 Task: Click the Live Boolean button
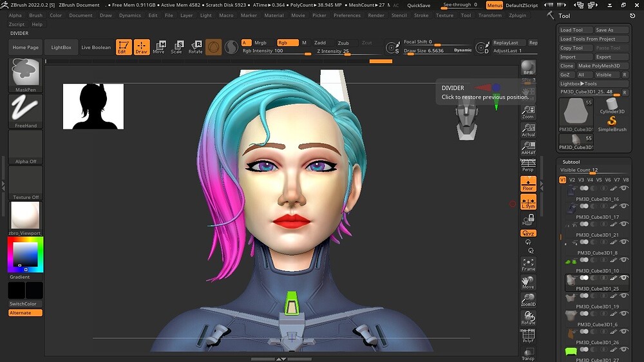pos(96,47)
